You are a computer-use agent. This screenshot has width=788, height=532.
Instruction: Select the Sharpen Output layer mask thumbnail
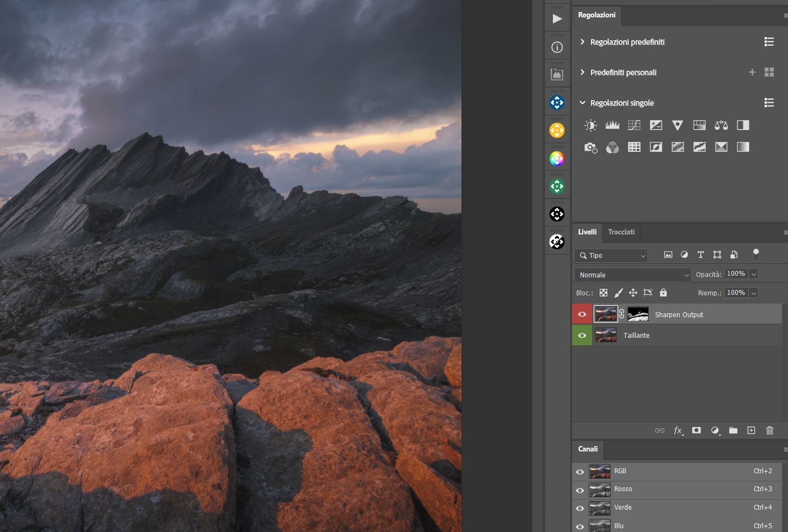pyautogui.click(x=638, y=314)
